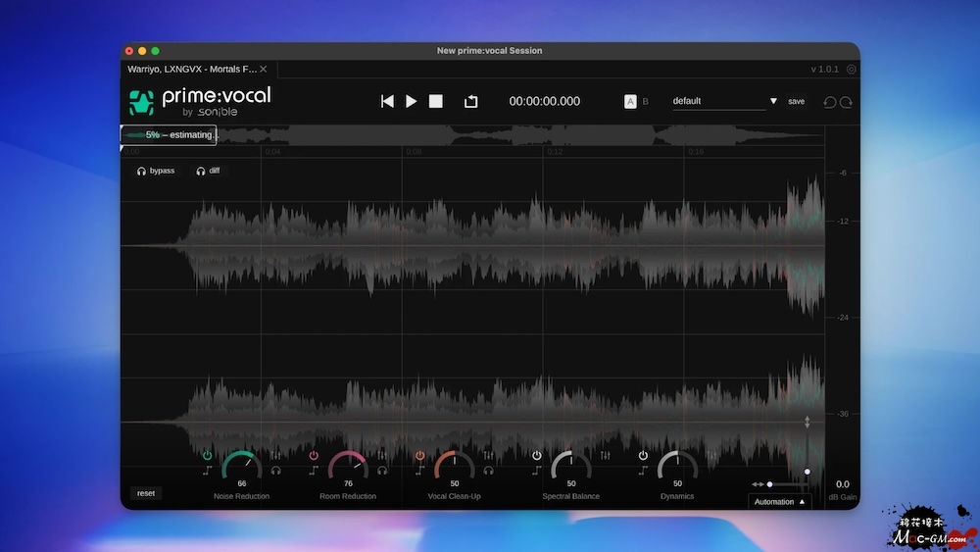Switch to comparison slot A
The height and width of the screenshot is (552, 980).
pyautogui.click(x=630, y=101)
